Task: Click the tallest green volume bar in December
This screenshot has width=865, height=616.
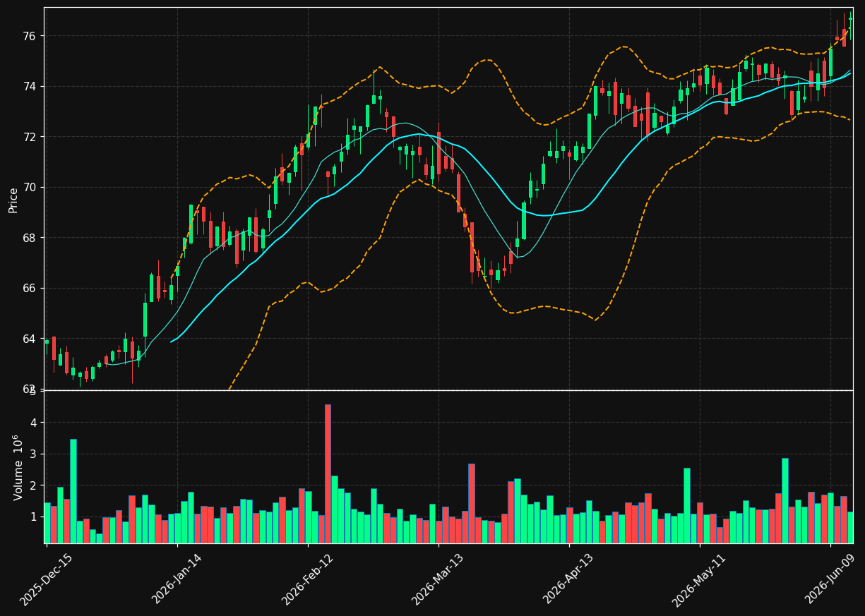Action: coord(73,491)
